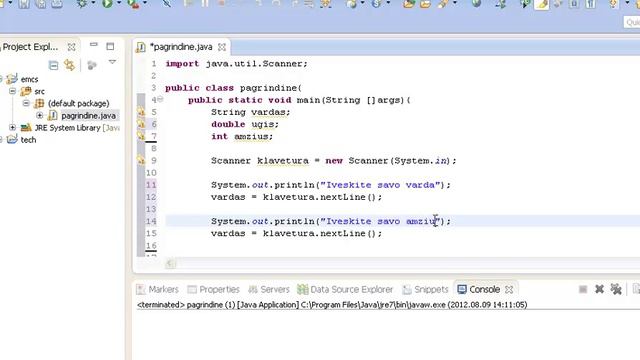Click the 'Scanner klavetura' code line
Viewport: 640px width, 360px height.
tap(333, 160)
